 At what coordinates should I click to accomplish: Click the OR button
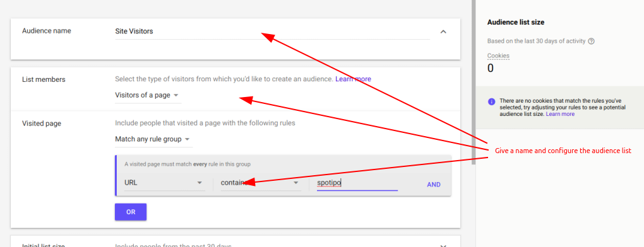(x=131, y=212)
